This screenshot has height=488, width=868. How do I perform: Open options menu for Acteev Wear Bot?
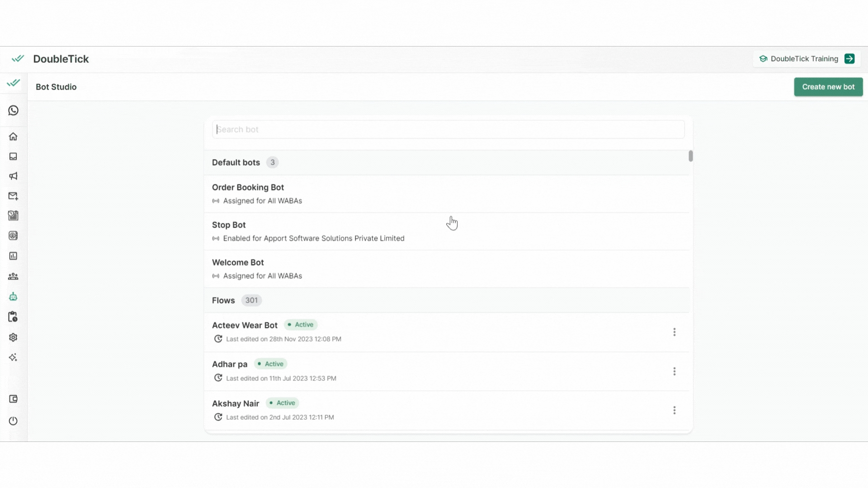coord(674,332)
